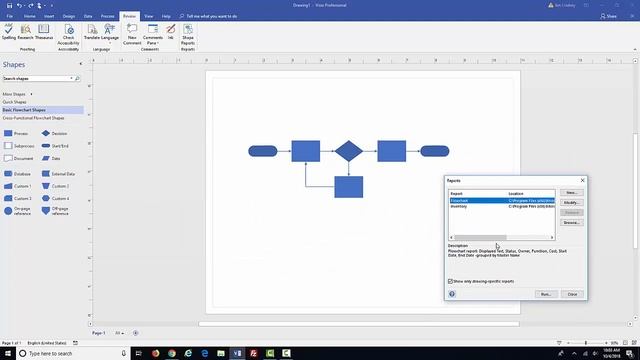Select the Custom 4 shape stencil
Image resolution: width=640 pixels, height=360 pixels.
click(x=56, y=198)
